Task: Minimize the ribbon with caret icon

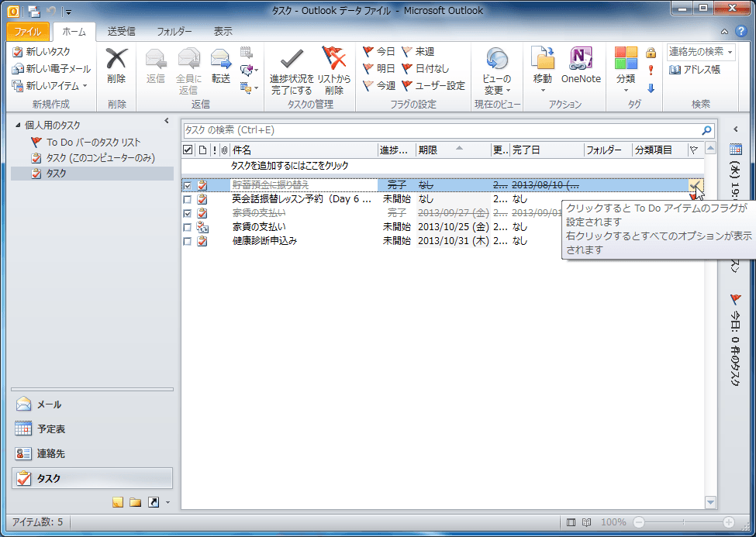Action: pyautogui.click(x=725, y=32)
